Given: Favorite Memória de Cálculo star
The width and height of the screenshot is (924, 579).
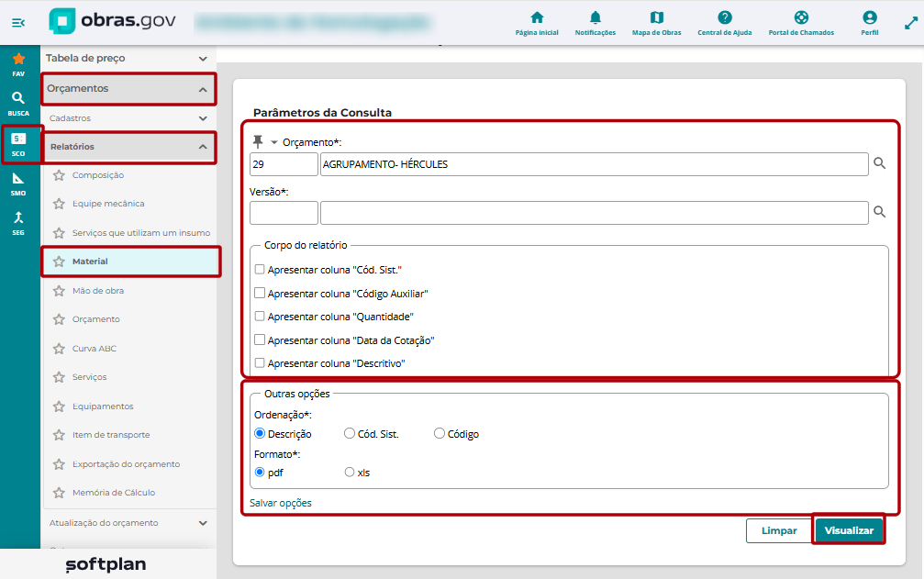Looking at the screenshot, I should pyautogui.click(x=59, y=493).
